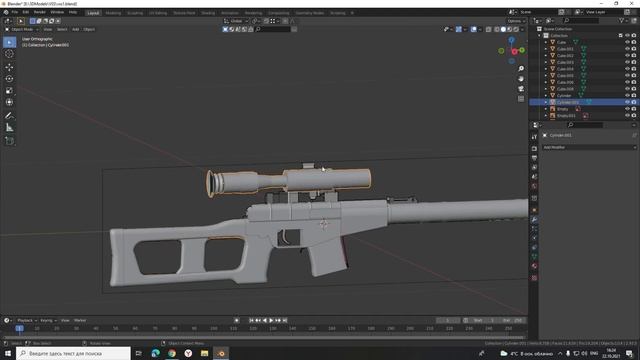The image size is (640, 360).
Task: Switch to the Modeling workspace tab
Action: coord(113,13)
